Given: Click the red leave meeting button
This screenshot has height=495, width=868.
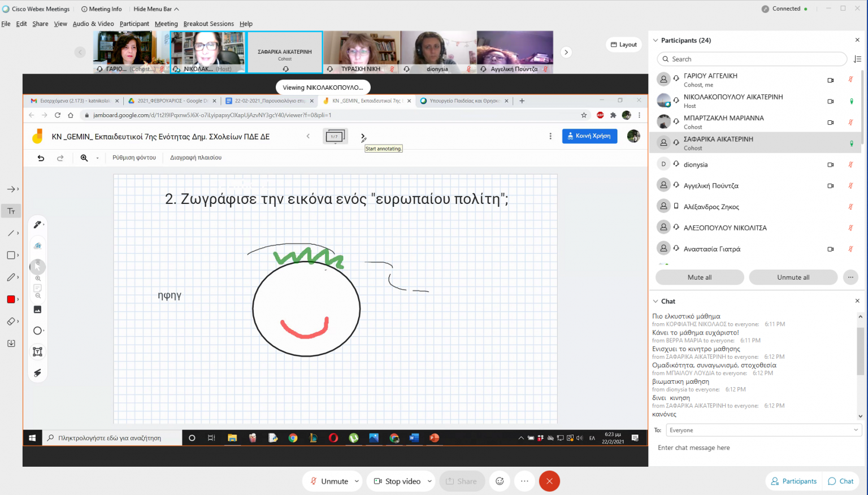Looking at the screenshot, I should [x=549, y=481].
